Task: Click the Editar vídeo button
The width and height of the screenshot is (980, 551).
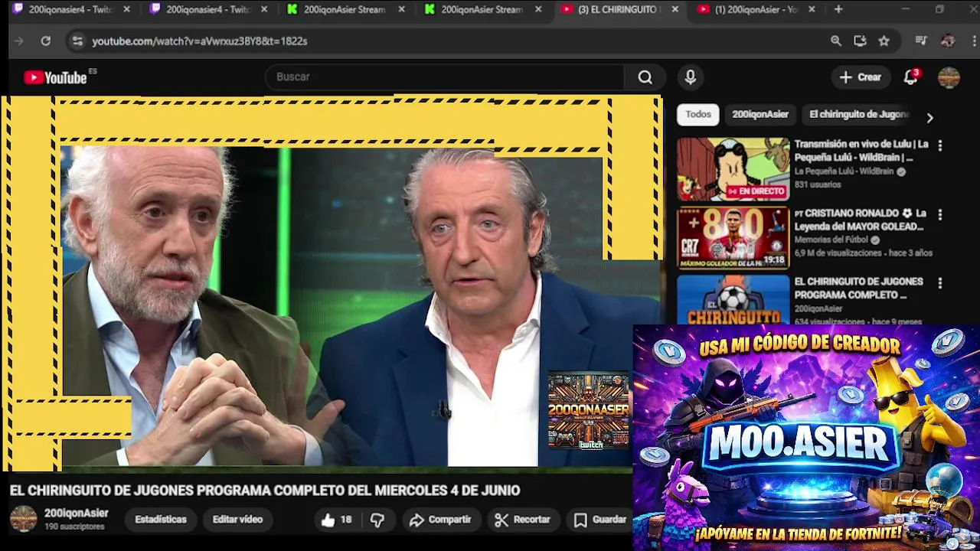Action: [237, 520]
